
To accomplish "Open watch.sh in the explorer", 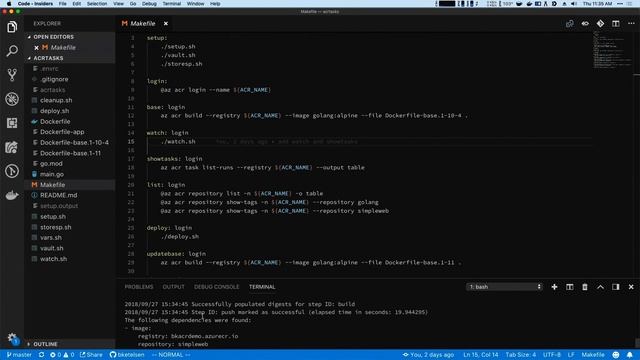I will coord(53,259).
